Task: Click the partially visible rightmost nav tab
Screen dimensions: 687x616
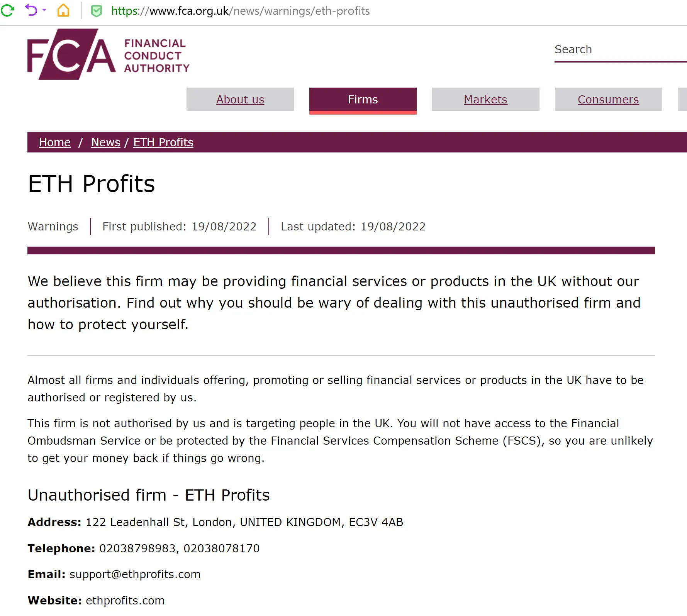Action: click(682, 99)
